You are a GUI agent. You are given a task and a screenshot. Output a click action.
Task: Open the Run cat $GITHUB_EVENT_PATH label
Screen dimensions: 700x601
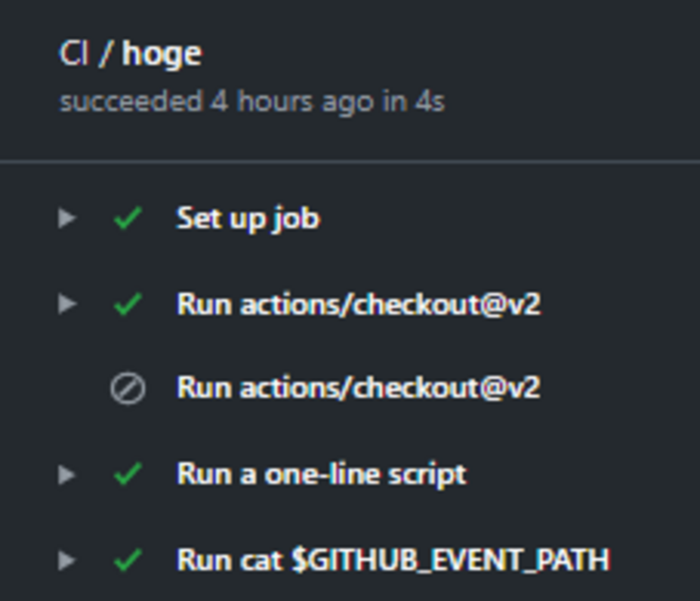(x=393, y=560)
